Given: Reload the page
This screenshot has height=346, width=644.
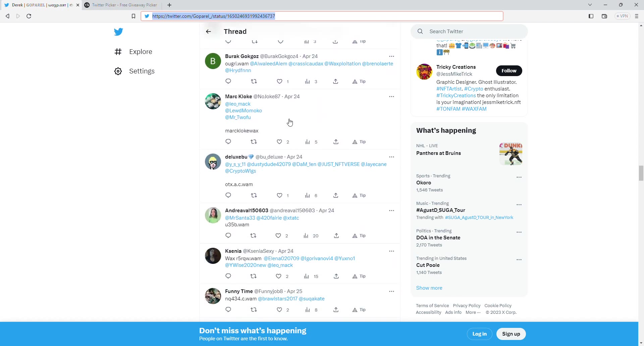Looking at the screenshot, I should [x=29, y=16].
